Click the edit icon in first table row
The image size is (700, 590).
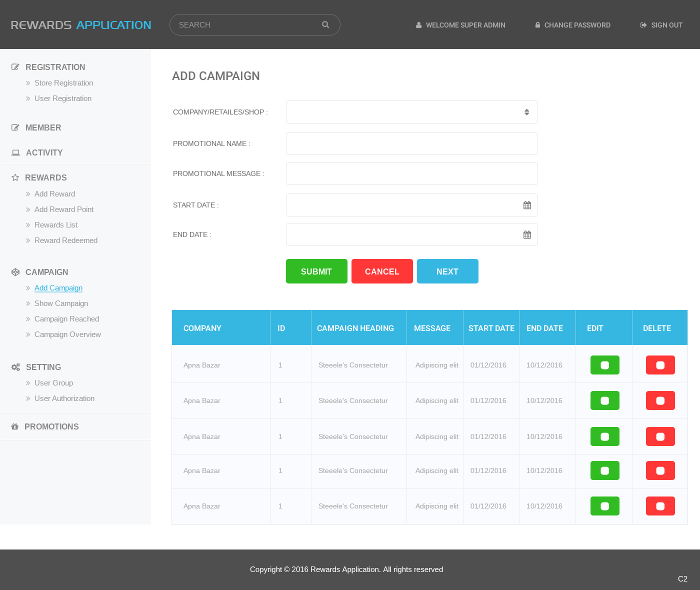604,365
